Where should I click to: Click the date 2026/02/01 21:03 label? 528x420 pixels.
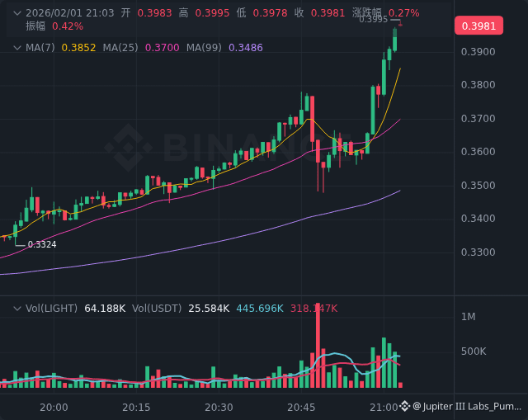70,13
